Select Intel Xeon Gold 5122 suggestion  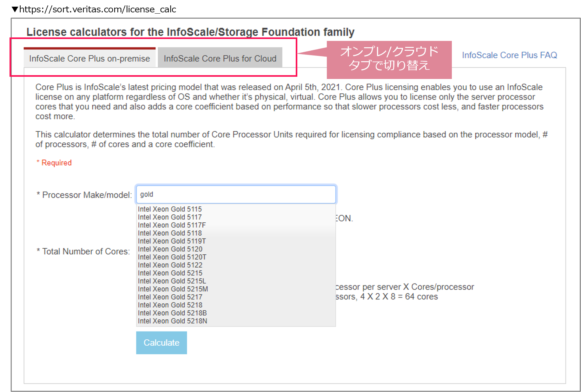point(236,265)
